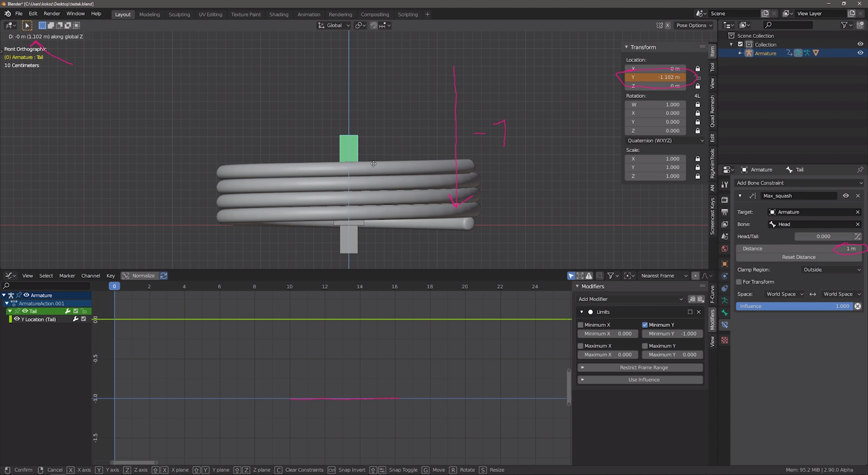Click the Select Box tool icon

pos(27,25)
